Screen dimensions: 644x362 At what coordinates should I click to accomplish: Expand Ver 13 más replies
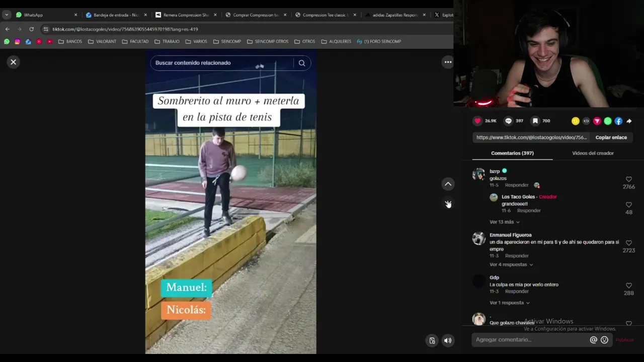click(504, 222)
